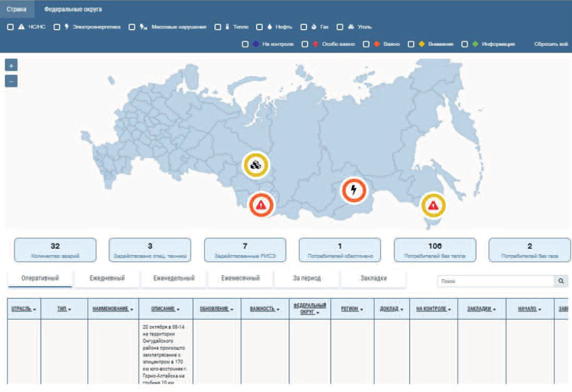Screen dimensions: 572x392
Task: Click the Потребителей без тепла card
Action: 435,250
